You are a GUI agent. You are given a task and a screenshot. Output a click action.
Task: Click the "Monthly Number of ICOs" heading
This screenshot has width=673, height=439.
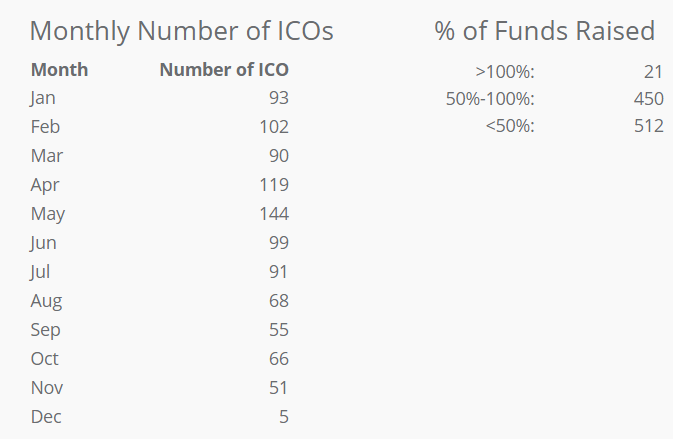pyautogui.click(x=181, y=31)
